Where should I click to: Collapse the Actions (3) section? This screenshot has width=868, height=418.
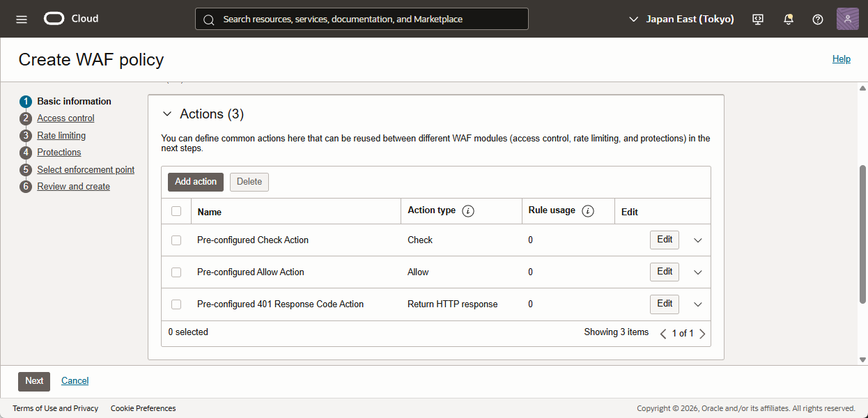click(x=166, y=114)
